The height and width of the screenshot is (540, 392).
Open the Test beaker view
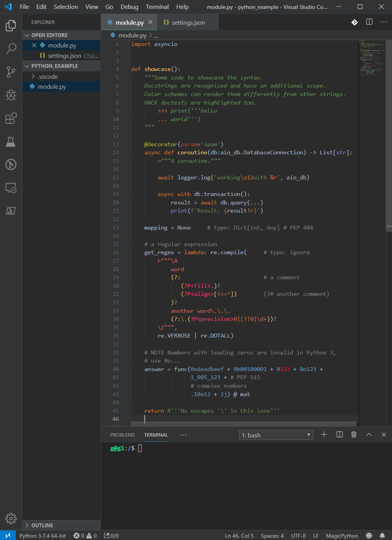(x=11, y=142)
